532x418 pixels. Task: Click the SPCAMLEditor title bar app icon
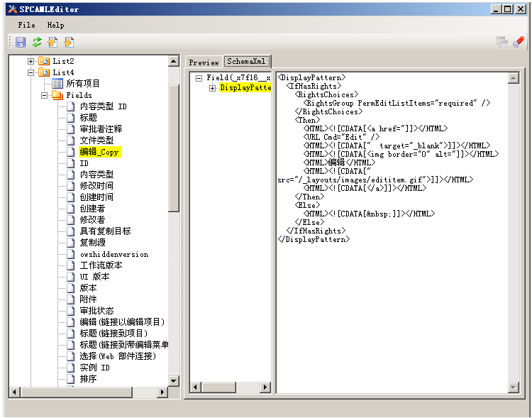[13, 9]
